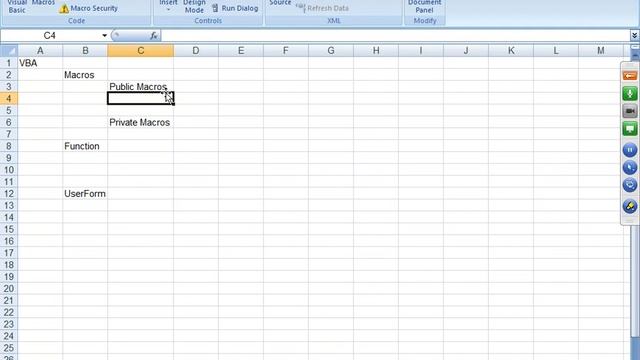Select column C header
This screenshot has width=640, height=360.
click(x=140, y=51)
